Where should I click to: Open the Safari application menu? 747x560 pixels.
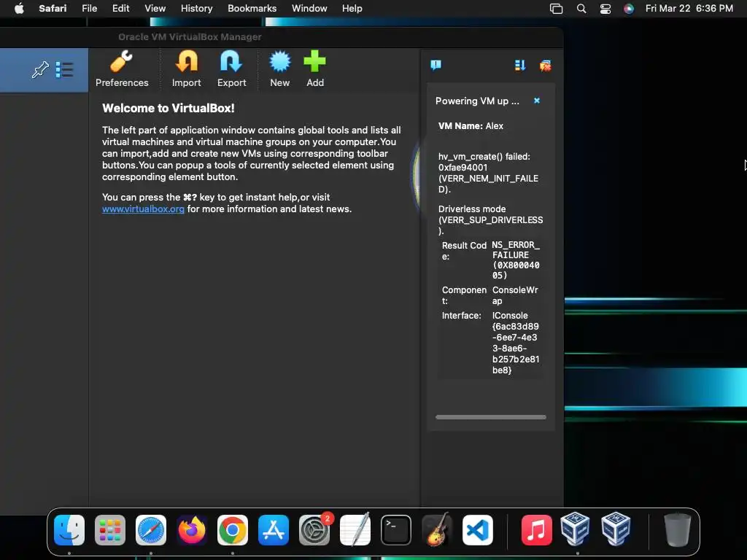53,8
